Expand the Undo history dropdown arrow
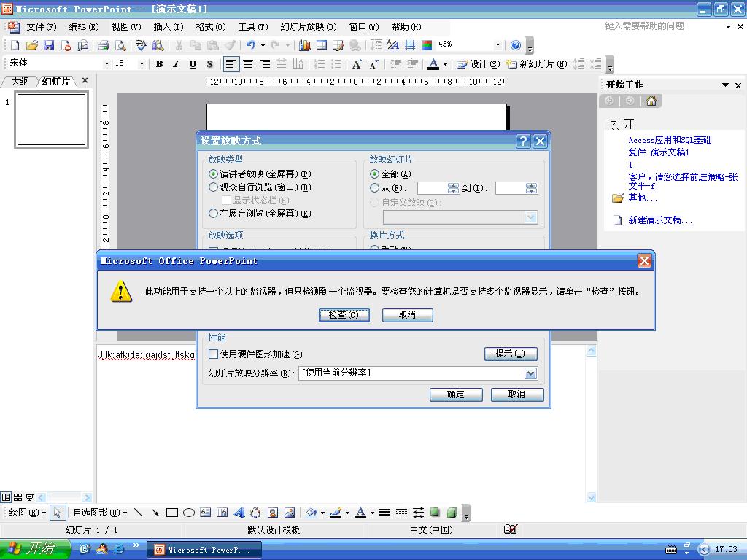747x560 pixels. coord(263,45)
